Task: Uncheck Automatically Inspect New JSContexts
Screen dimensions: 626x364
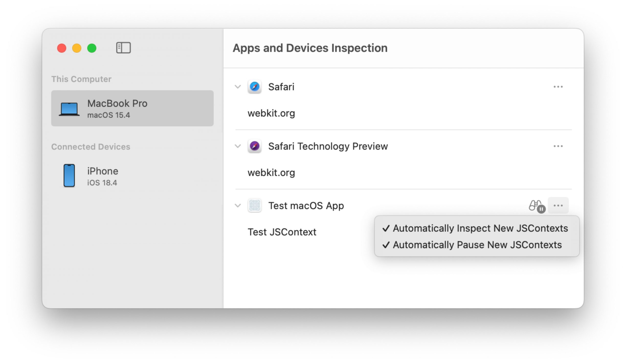Action: coord(477,228)
